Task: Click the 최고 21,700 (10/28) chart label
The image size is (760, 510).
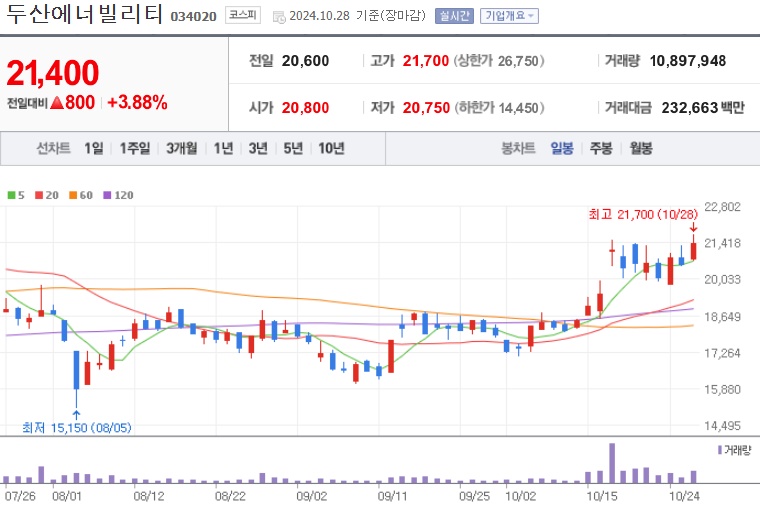Action: 643,214
